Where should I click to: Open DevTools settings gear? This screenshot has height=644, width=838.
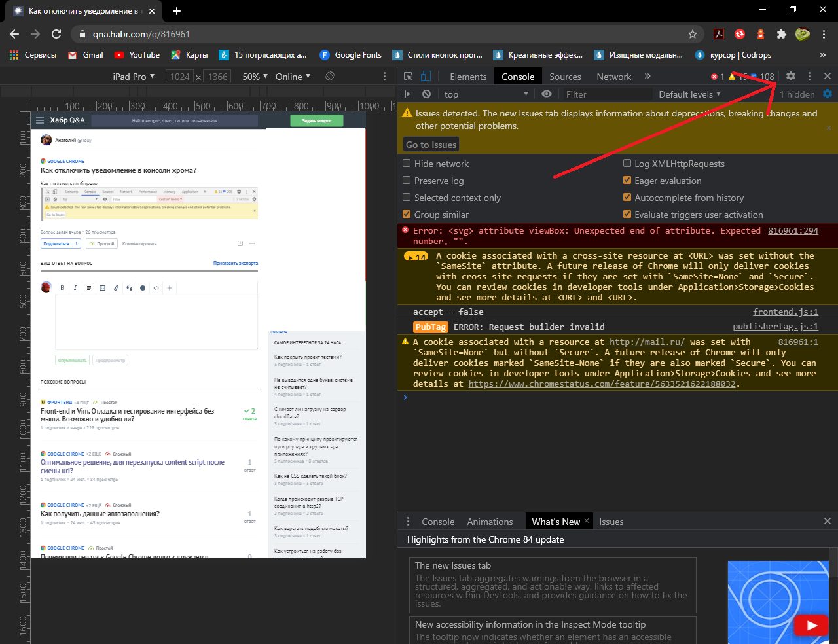tap(791, 77)
